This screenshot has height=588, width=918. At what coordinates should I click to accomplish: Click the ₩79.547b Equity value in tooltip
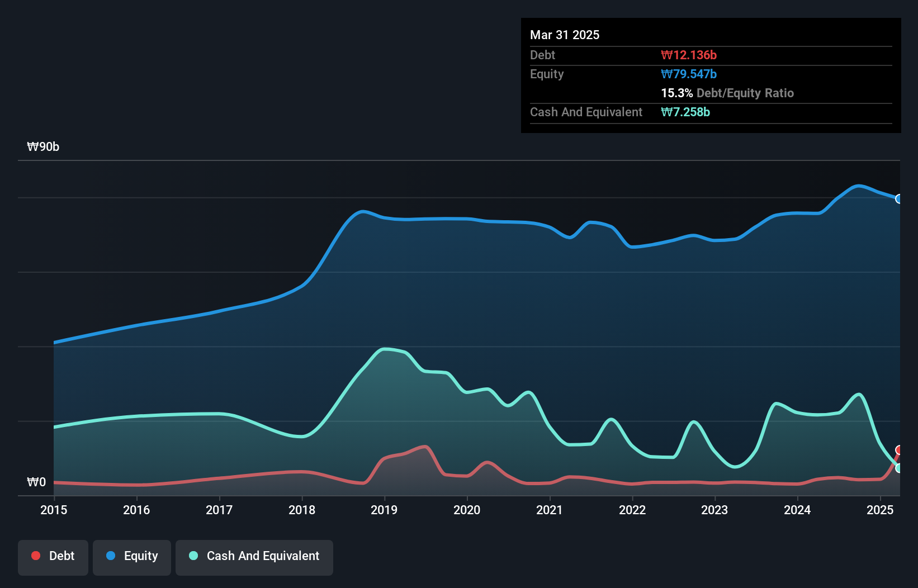click(x=689, y=74)
